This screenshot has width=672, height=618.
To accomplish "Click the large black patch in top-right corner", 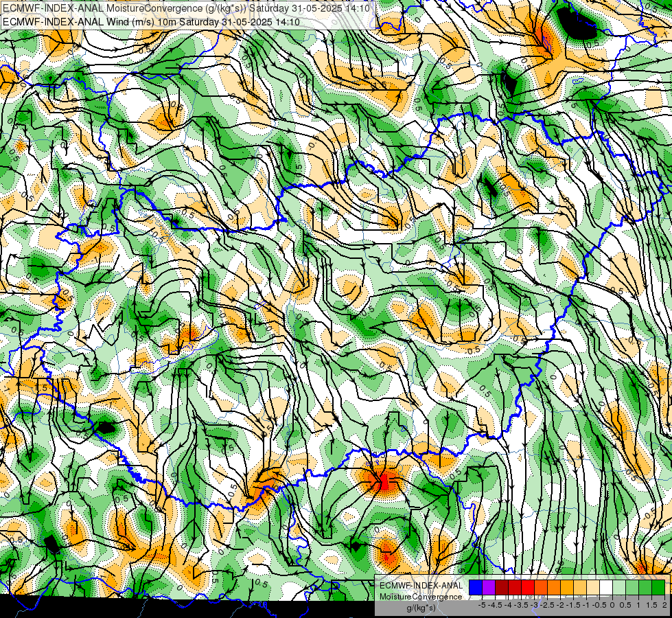I will 577,25.
